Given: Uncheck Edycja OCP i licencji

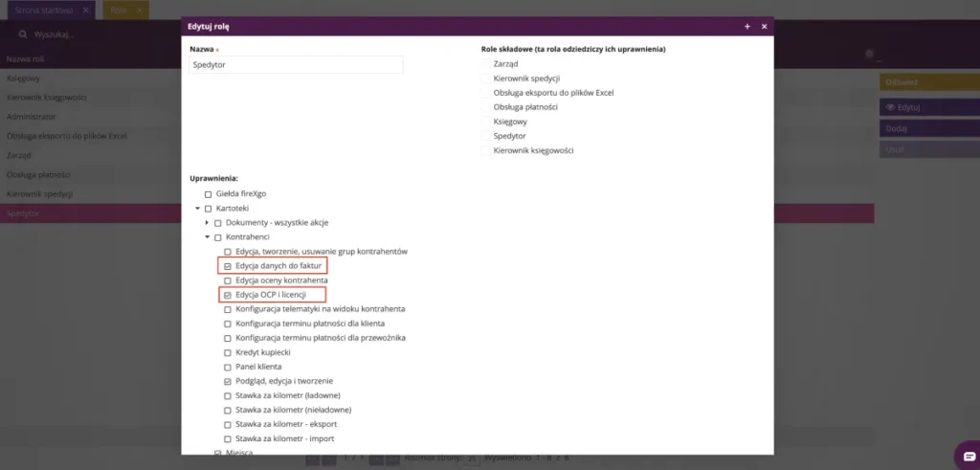Looking at the screenshot, I should pos(228,295).
